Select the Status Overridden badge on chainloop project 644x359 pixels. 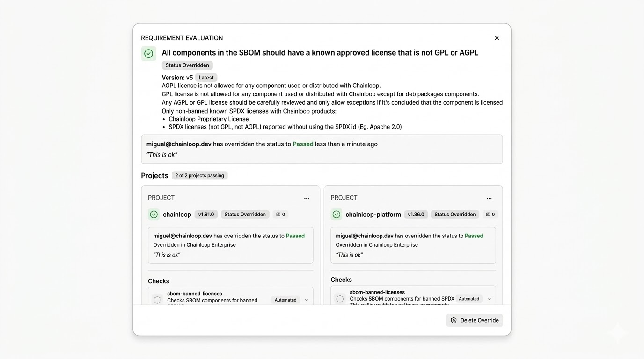(x=245, y=214)
